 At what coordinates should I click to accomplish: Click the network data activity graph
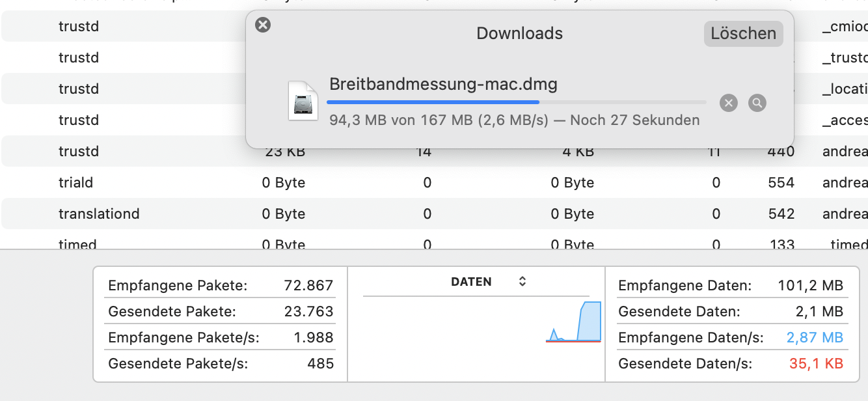point(573,322)
